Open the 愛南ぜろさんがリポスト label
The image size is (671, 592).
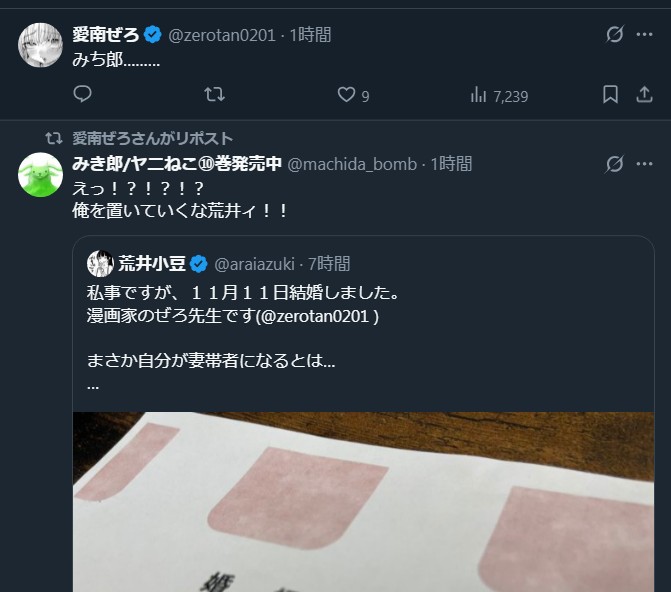pos(152,139)
